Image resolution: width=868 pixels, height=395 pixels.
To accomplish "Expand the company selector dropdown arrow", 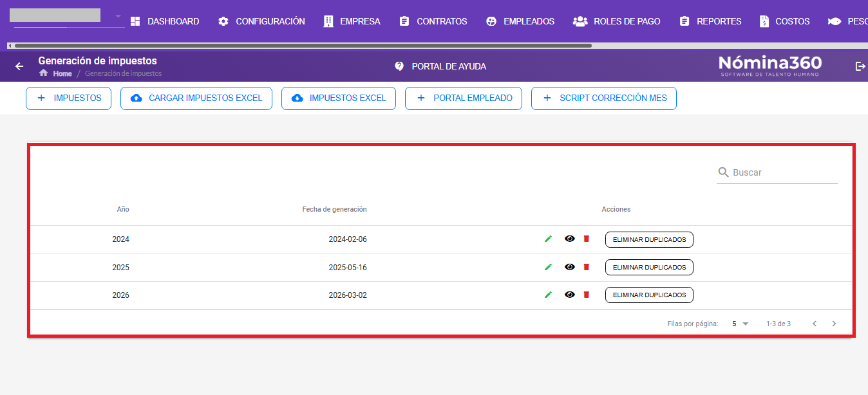I will [x=118, y=15].
